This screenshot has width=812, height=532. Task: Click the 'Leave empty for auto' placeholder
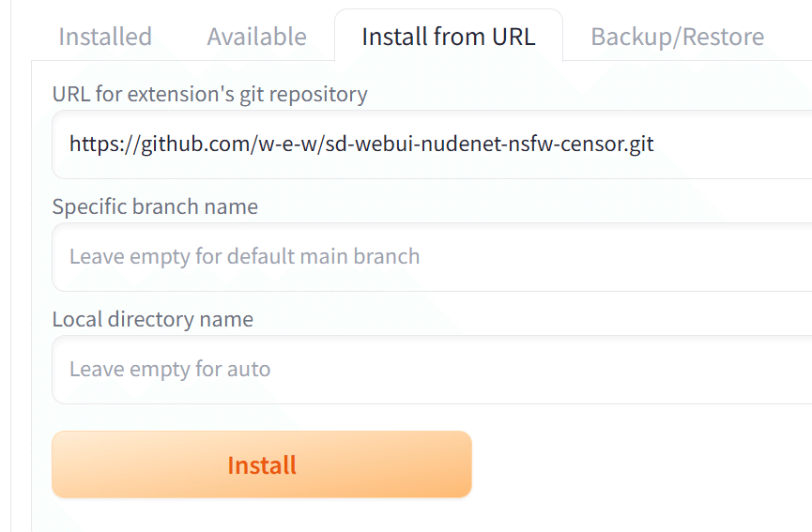coord(170,370)
